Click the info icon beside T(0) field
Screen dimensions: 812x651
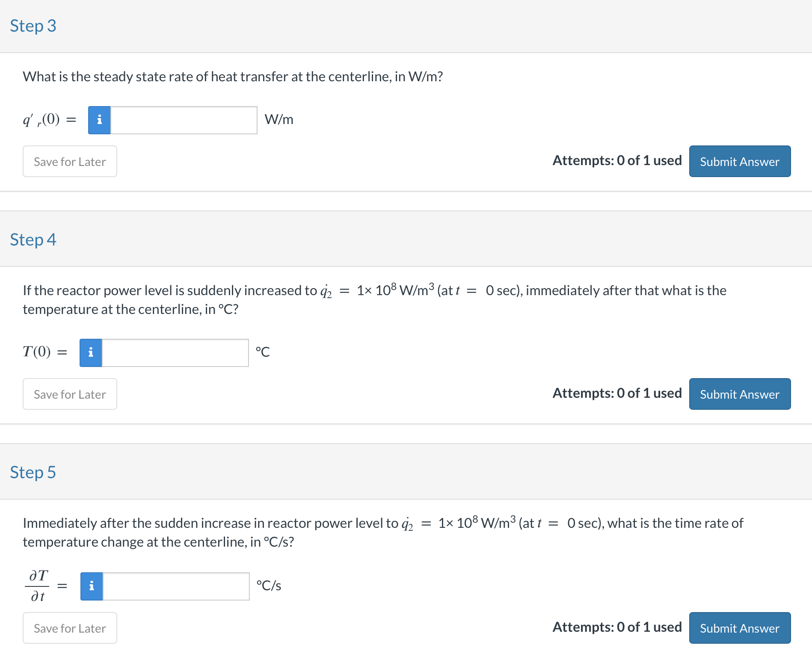[x=91, y=353]
